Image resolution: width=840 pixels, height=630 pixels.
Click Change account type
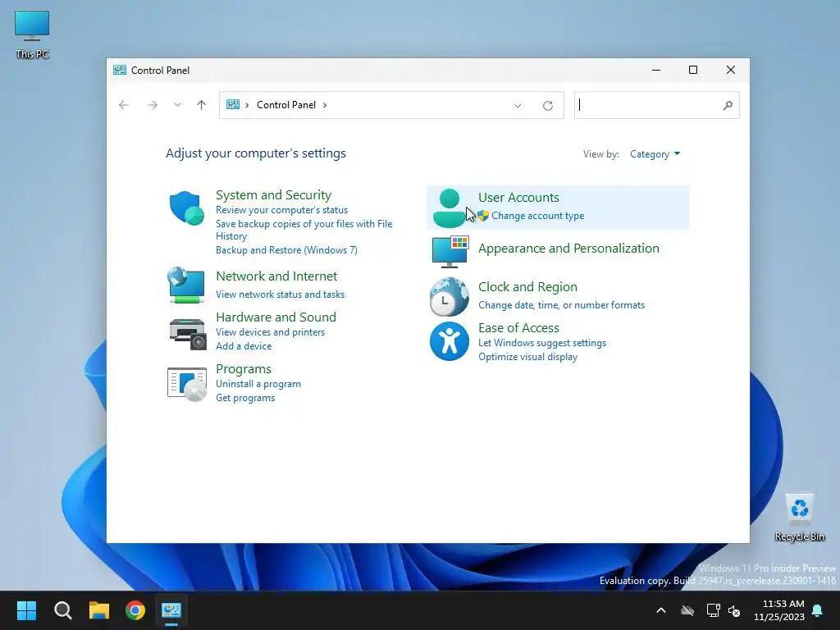click(x=538, y=216)
